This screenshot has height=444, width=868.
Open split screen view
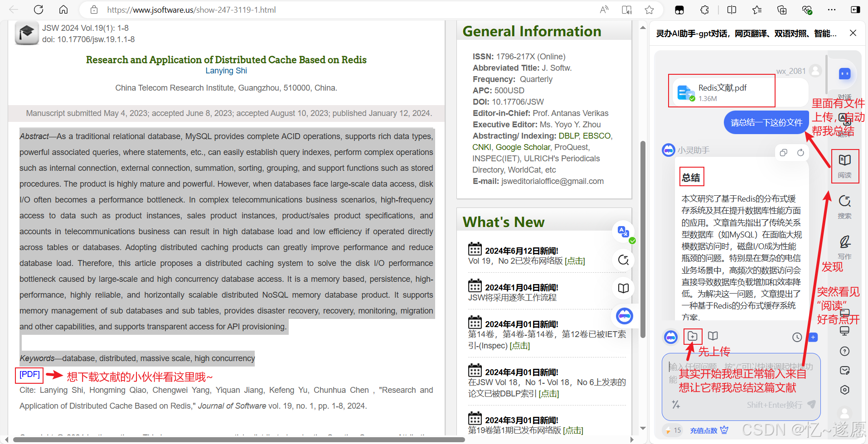click(732, 10)
